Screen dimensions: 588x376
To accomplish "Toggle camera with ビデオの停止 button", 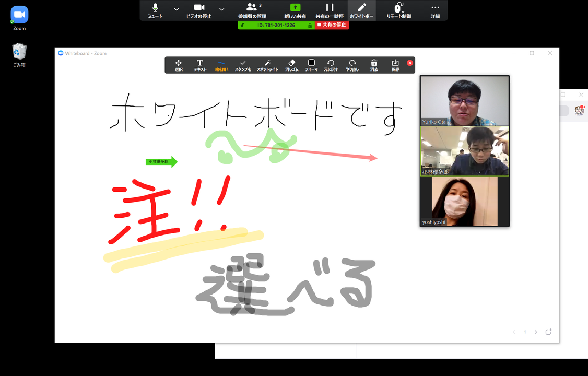I will (199, 10).
